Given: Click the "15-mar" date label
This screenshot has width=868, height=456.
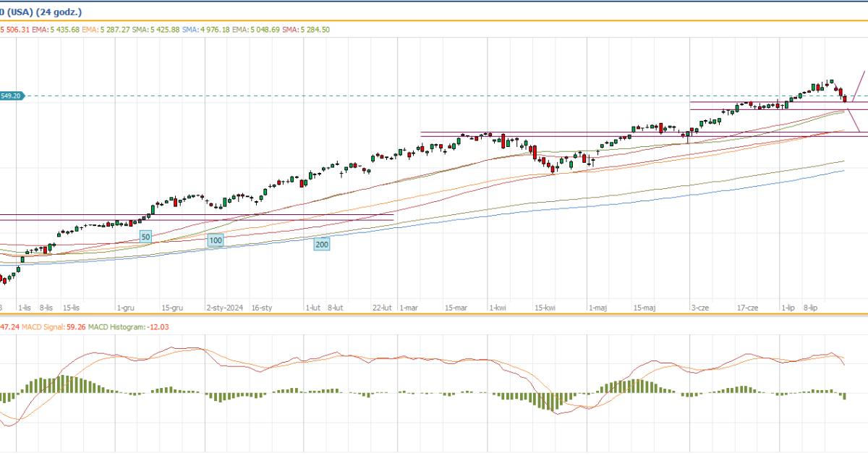Looking at the screenshot, I should [x=456, y=308].
